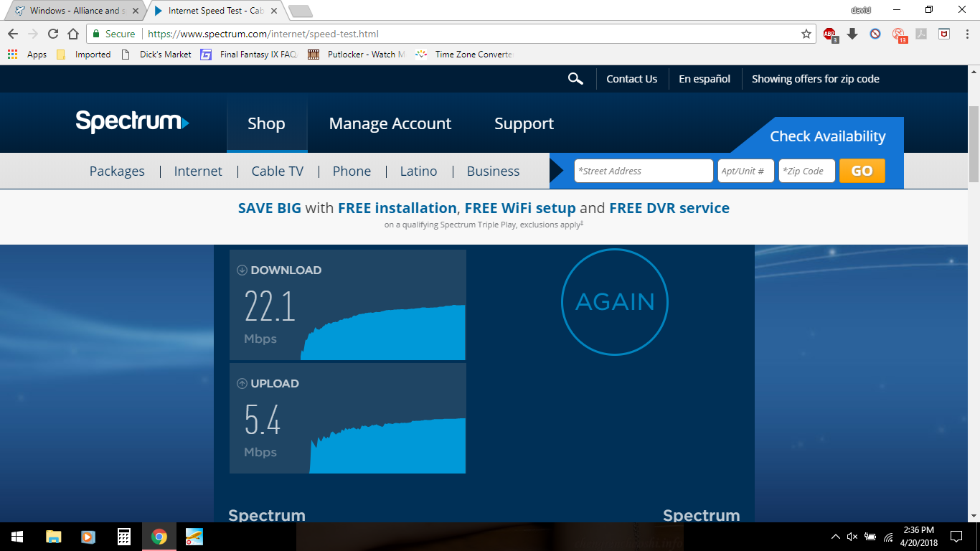Select Cable TV in the sub-navigation

tap(278, 171)
